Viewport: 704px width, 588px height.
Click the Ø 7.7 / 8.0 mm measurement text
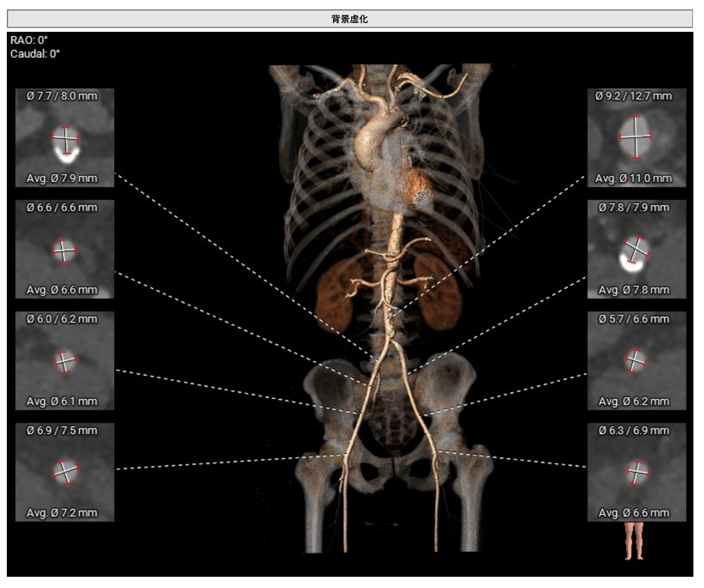(x=62, y=95)
